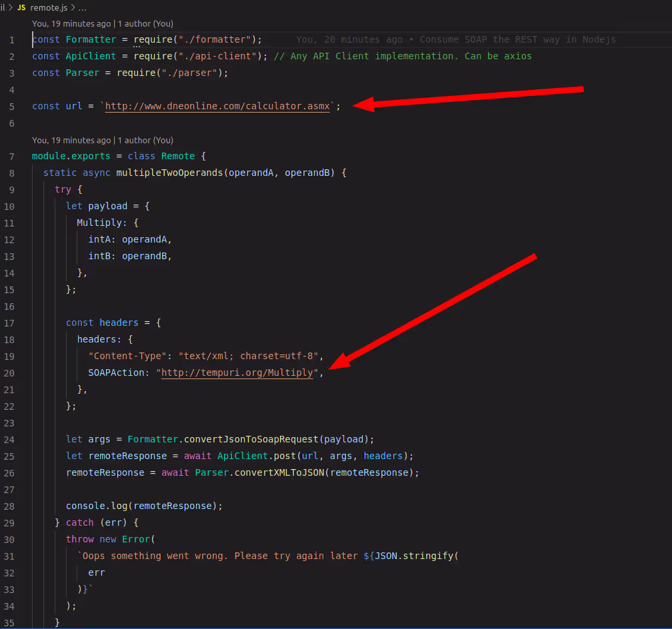Click the SOAPAction key on line 20

pos(116,372)
